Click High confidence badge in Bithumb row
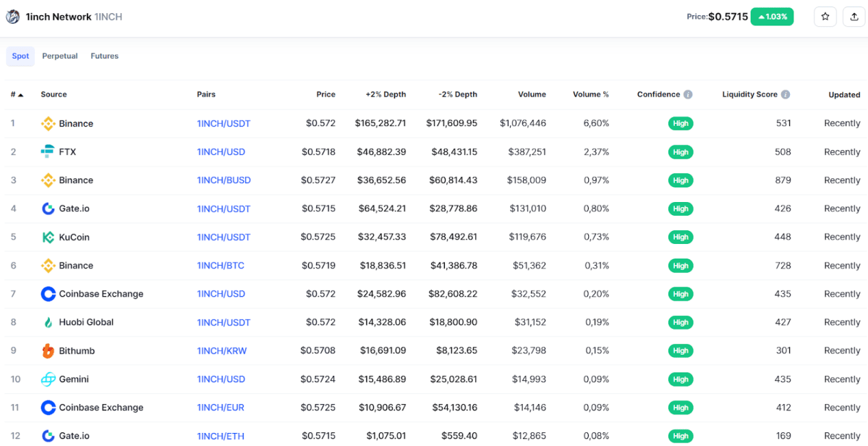Screen dimensions: 868x446 click(x=681, y=350)
